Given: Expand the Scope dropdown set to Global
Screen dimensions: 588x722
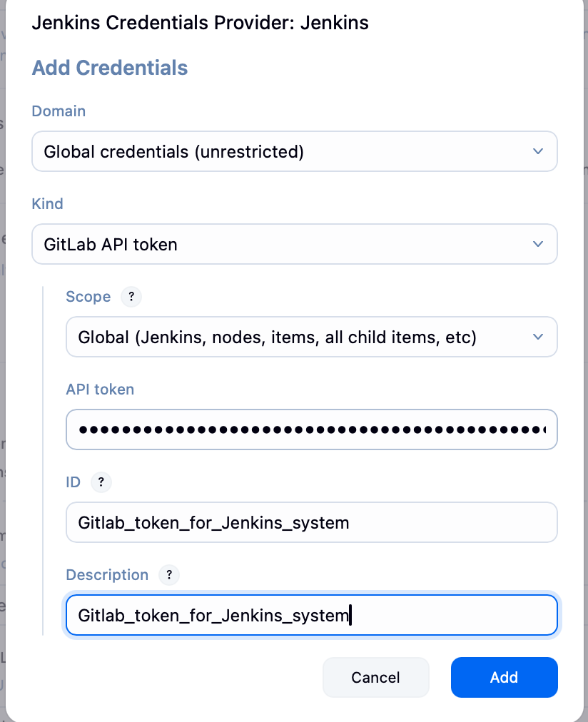Looking at the screenshot, I should pos(311,337).
